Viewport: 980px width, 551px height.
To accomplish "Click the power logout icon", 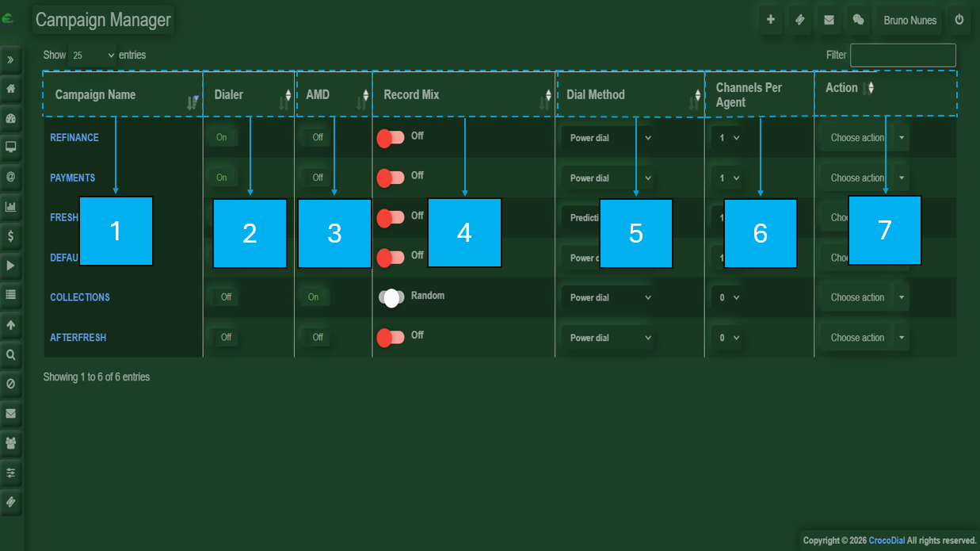I will pyautogui.click(x=959, y=20).
